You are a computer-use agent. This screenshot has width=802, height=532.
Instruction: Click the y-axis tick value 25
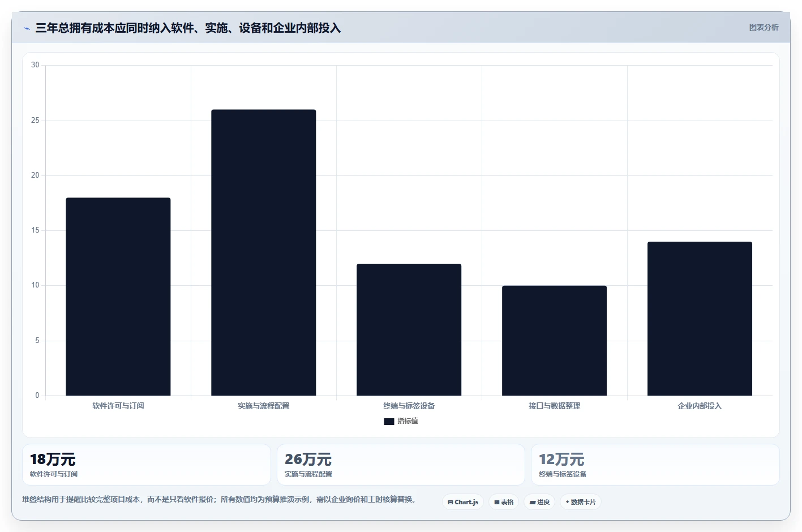tap(35, 121)
